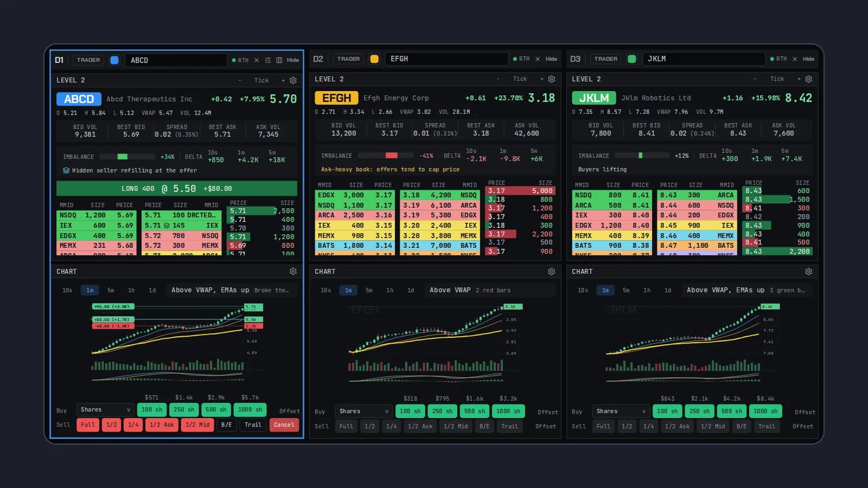Open Level 2 settings gear in EFGH panel
Image resolution: width=868 pixels, height=488 pixels.
pyautogui.click(x=551, y=79)
